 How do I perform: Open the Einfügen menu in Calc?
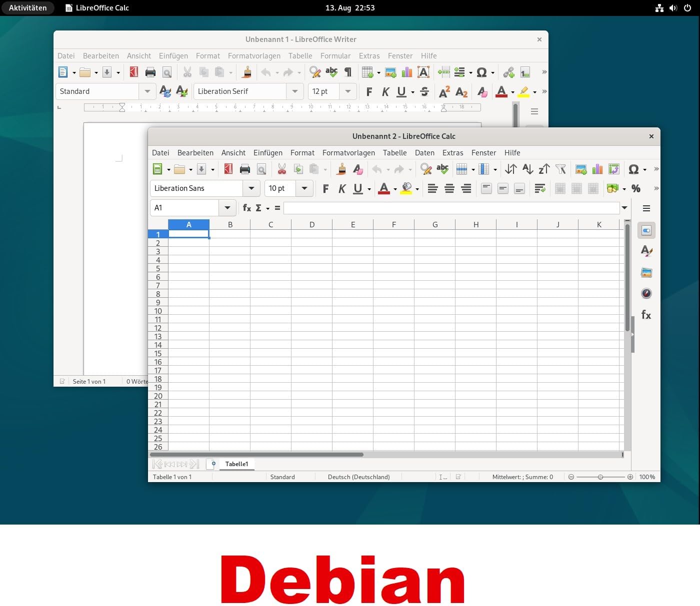point(268,153)
